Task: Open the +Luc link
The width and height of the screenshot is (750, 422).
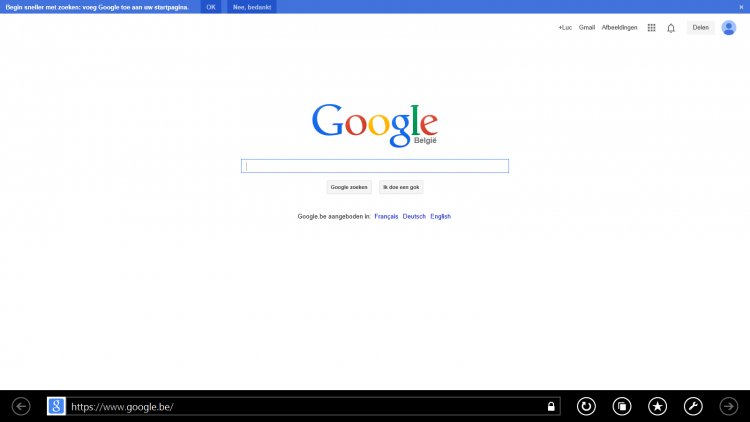Action: point(565,28)
